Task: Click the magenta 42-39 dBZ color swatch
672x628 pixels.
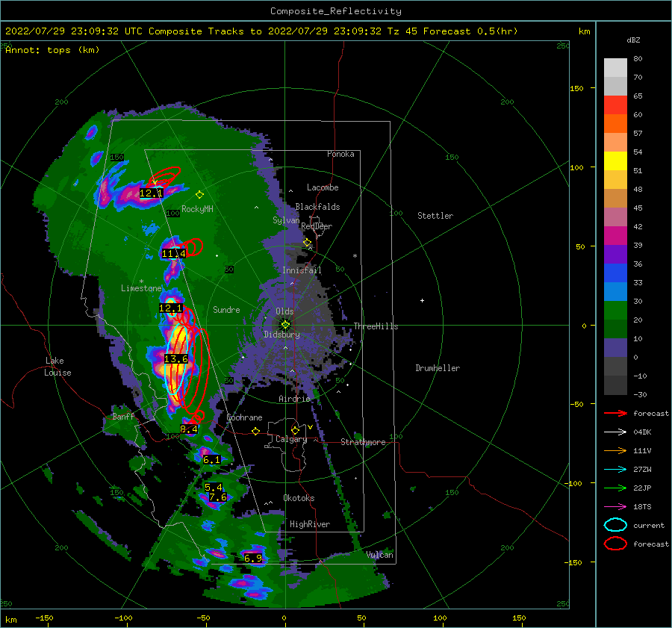Action: pos(615,236)
